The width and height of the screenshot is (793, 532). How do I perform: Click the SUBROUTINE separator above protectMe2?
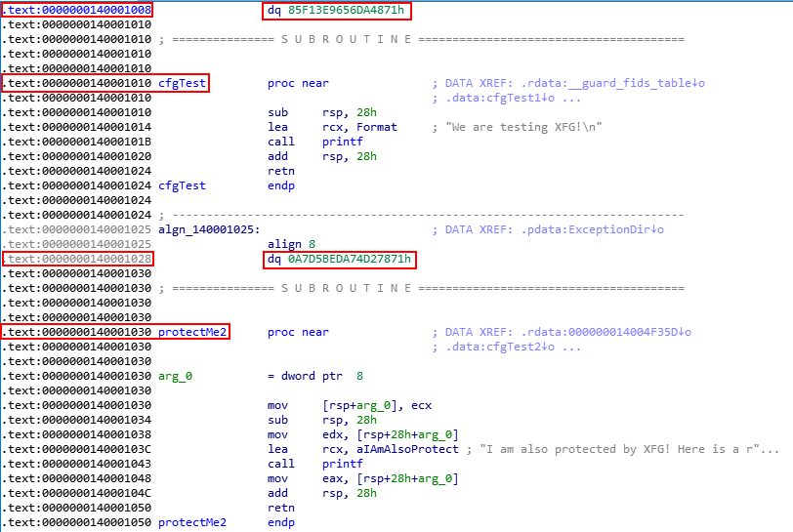point(422,288)
